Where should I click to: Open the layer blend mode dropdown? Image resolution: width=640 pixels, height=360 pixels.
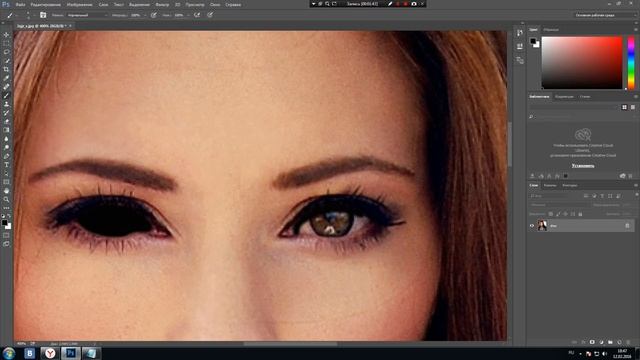pos(559,205)
